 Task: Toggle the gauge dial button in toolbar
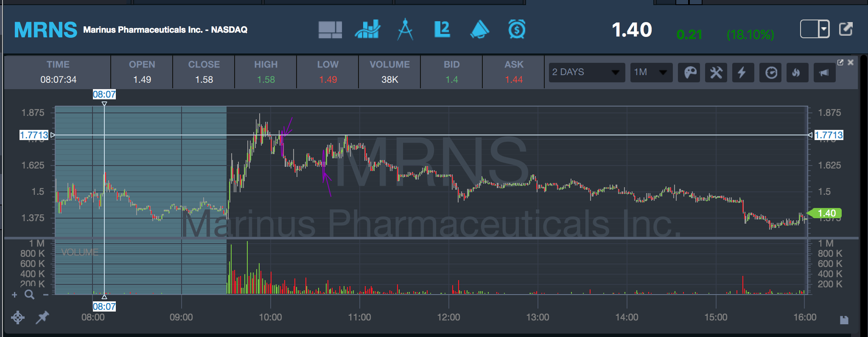coord(770,73)
